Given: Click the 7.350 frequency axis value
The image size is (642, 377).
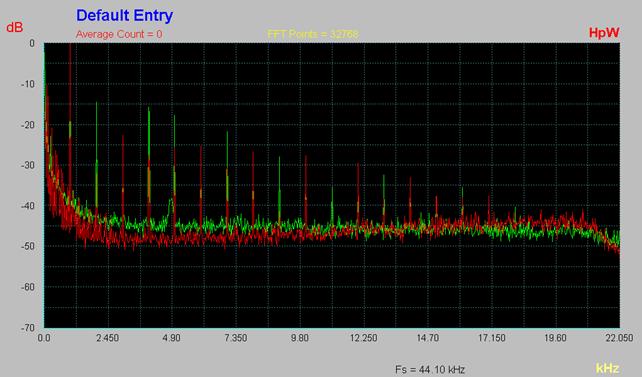Looking at the screenshot, I should coord(235,338).
